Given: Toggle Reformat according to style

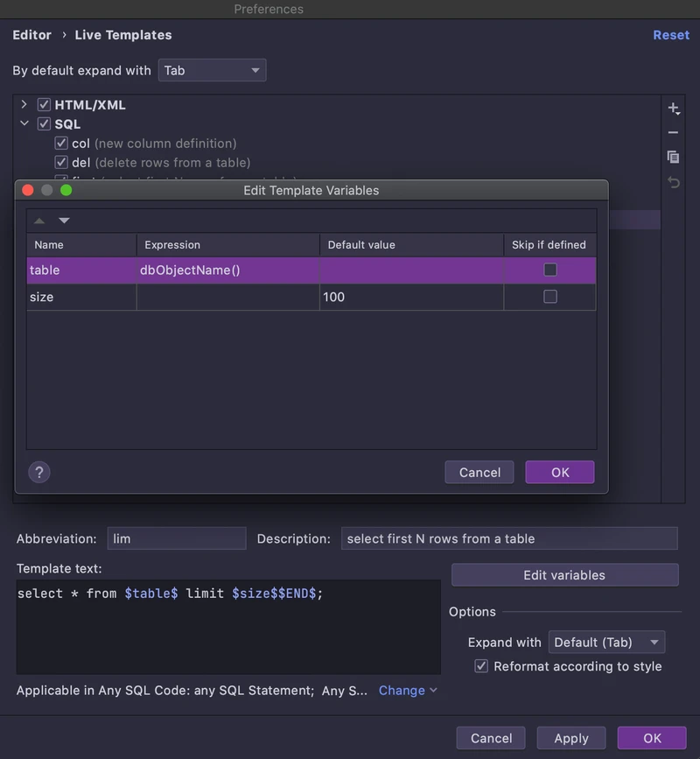Looking at the screenshot, I should point(481,665).
